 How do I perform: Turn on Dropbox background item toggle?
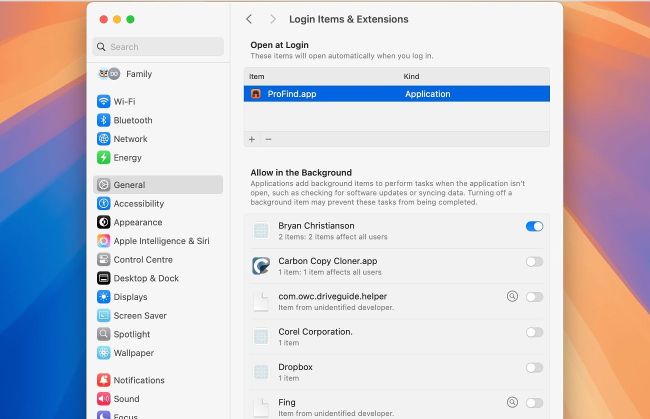(534, 368)
